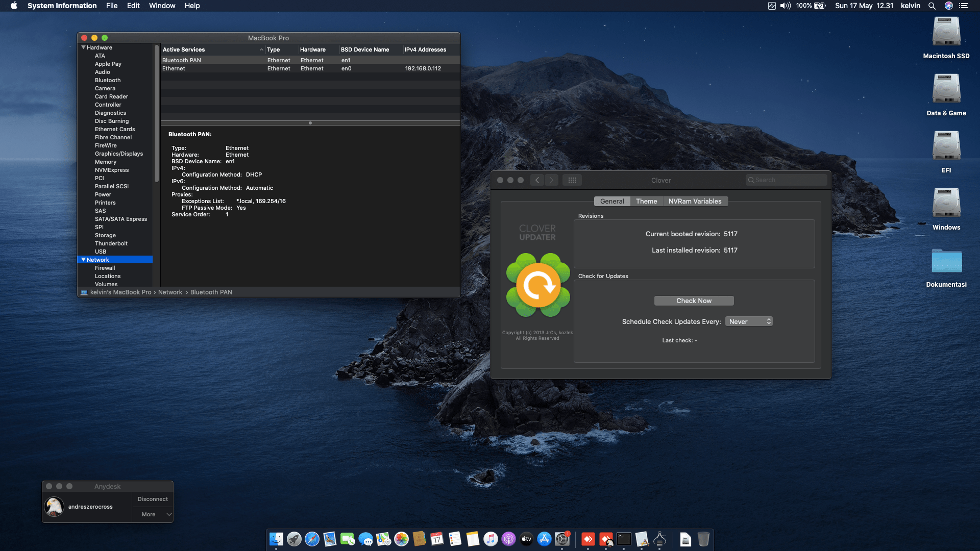This screenshot has width=980, height=551.
Task: Click Disconnect in the Anydesk window
Action: (153, 499)
